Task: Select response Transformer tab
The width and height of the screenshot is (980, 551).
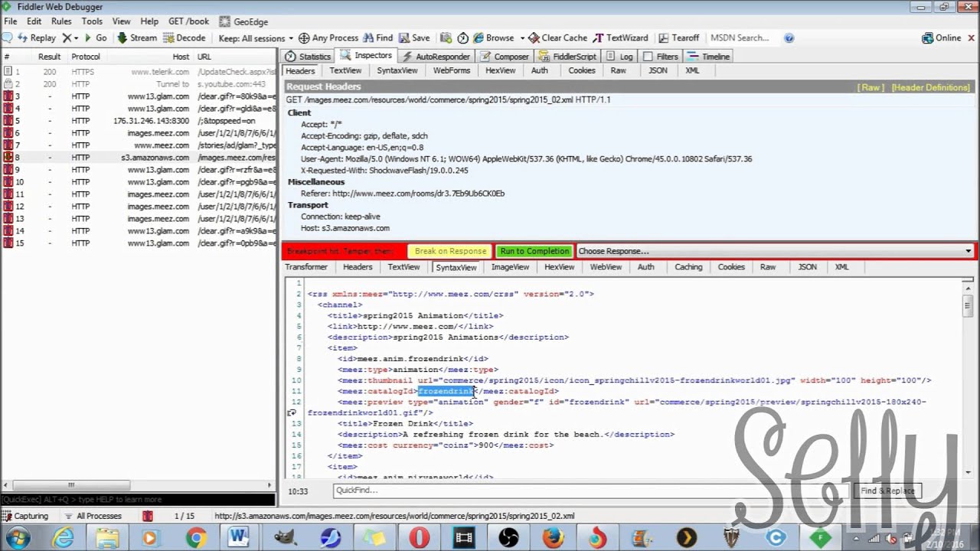Action: click(x=306, y=267)
